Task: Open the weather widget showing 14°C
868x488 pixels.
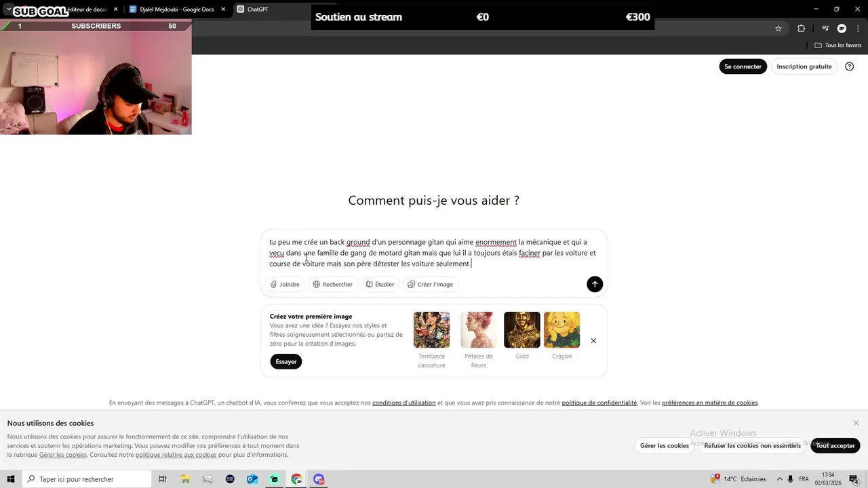Action: (738, 479)
